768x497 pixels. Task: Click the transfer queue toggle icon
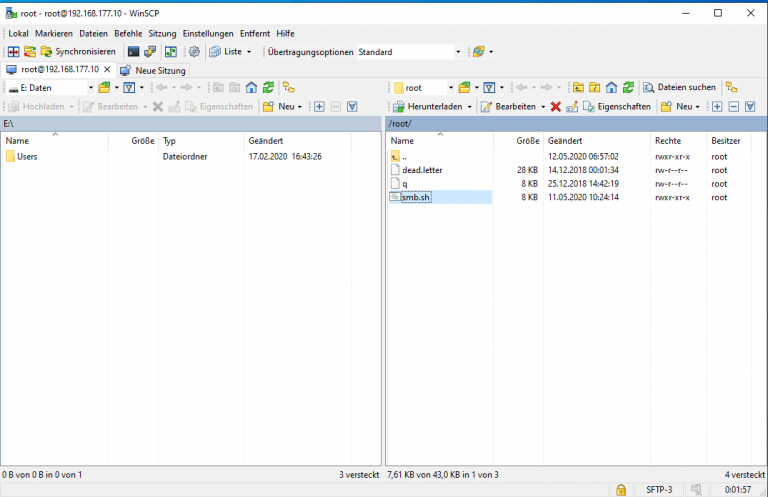pyautogui.click(x=170, y=51)
